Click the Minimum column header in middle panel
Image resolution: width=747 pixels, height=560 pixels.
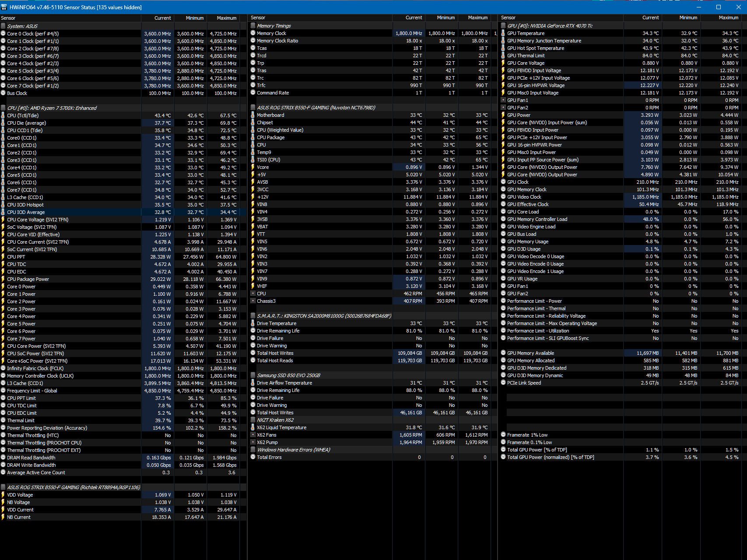pyautogui.click(x=441, y=18)
